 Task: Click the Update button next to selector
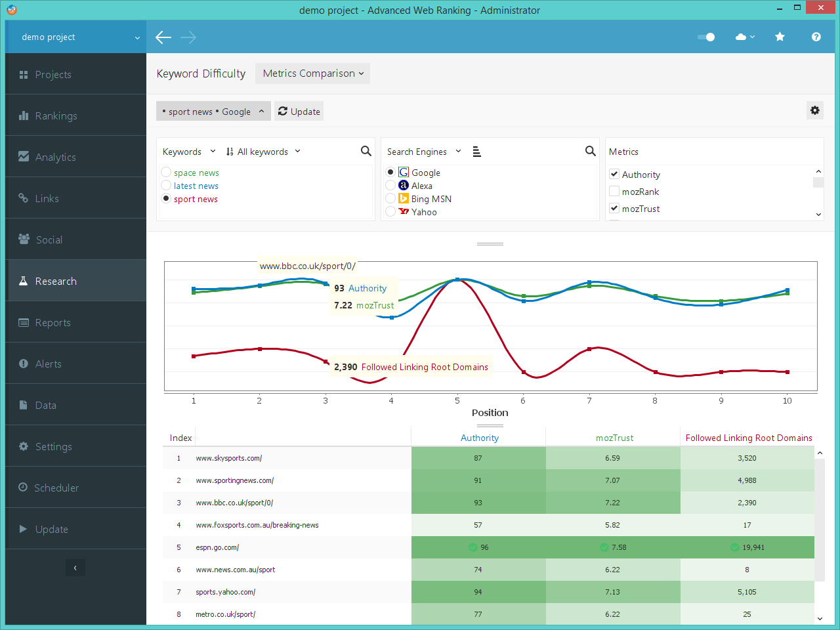tap(299, 112)
